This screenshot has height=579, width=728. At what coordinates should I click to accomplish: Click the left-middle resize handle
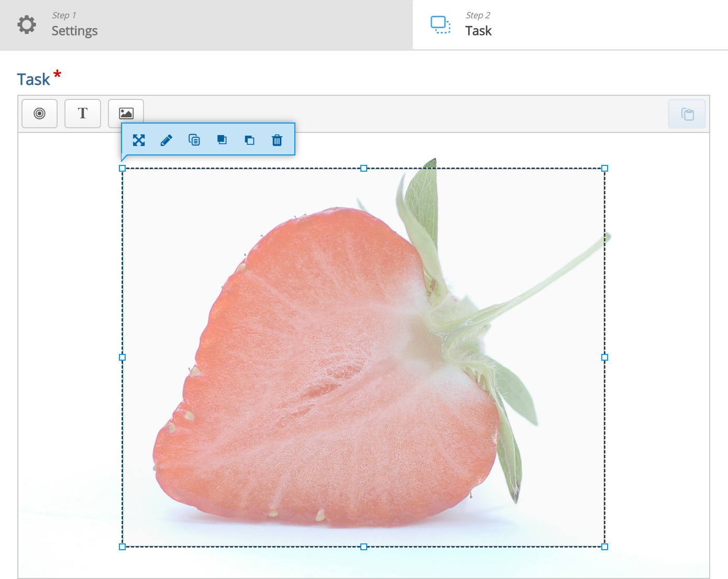123,358
